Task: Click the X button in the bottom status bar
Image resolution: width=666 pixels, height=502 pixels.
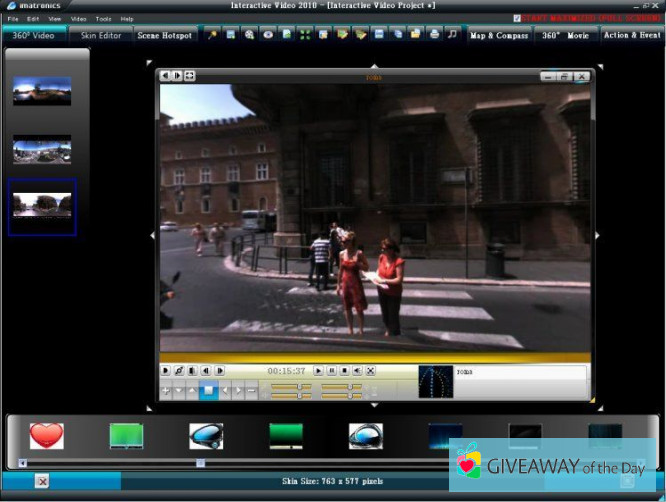Action: pos(42,481)
